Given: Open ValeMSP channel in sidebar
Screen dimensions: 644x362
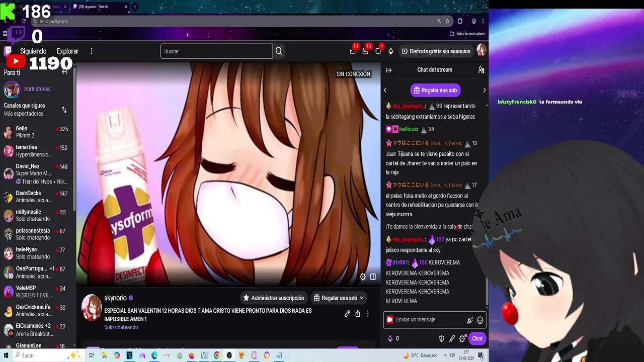Looking at the screenshot, I should click(36, 292).
